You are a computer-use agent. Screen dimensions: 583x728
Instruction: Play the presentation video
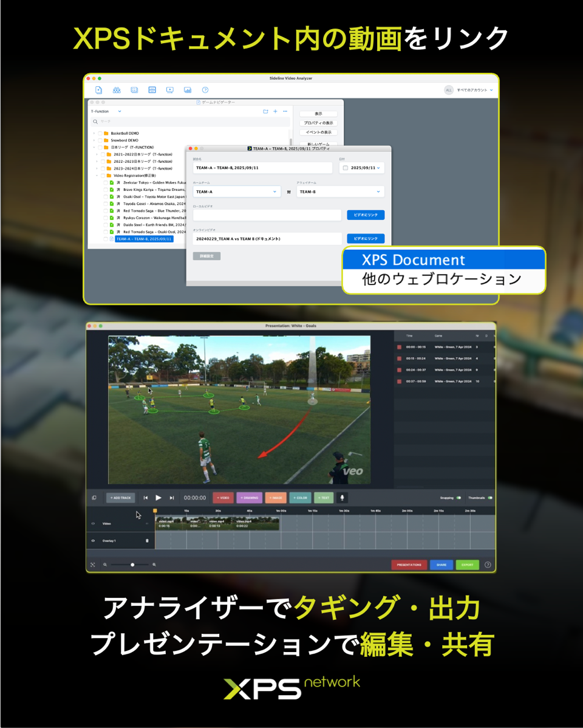tap(159, 498)
